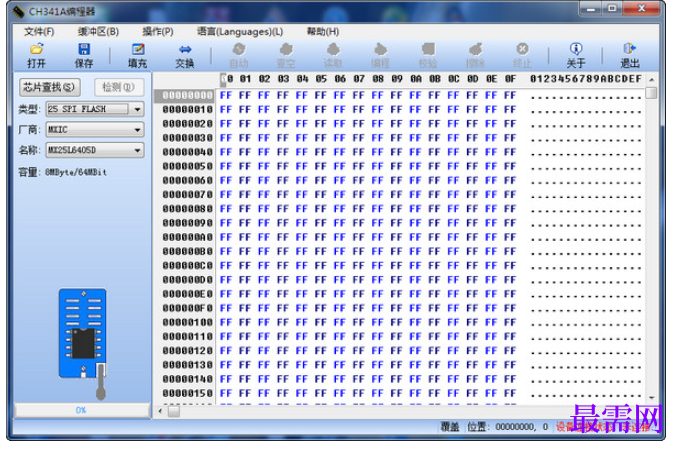
Task: Minimize the CH341A programmer window
Action: 591,9
